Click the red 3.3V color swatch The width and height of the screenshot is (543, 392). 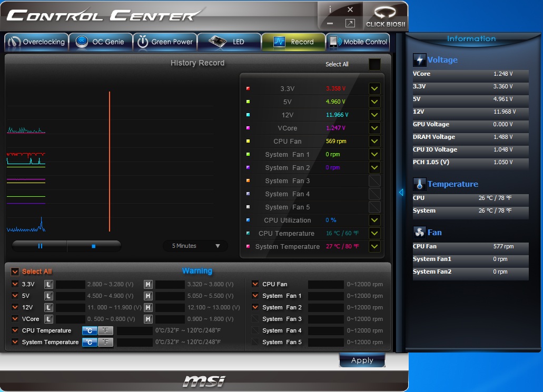[x=248, y=88]
